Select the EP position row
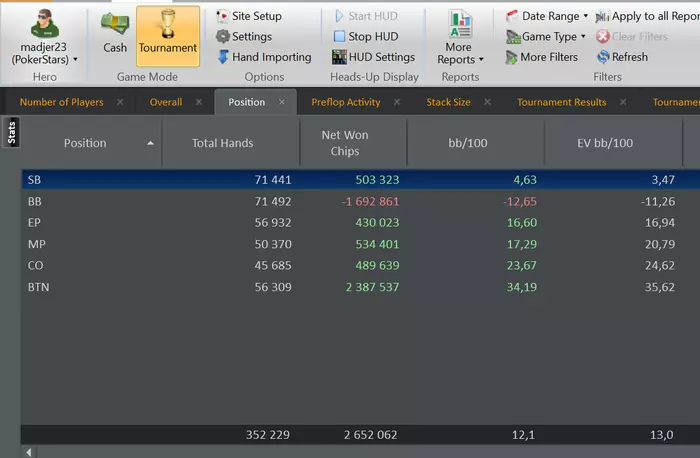The height and width of the screenshot is (458, 700). coord(361,222)
